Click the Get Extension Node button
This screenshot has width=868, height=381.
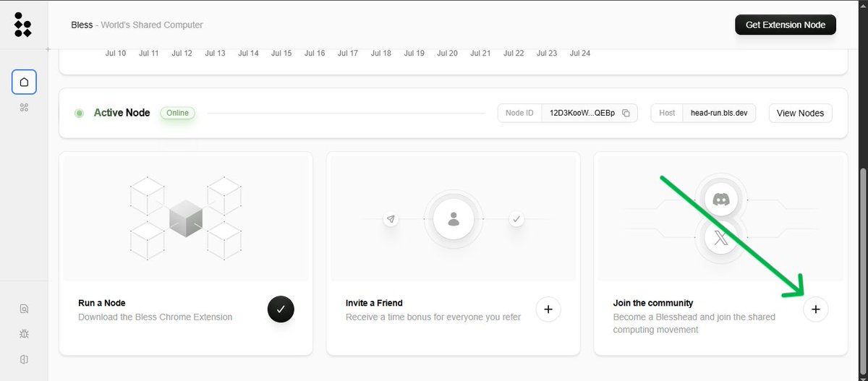(x=786, y=25)
